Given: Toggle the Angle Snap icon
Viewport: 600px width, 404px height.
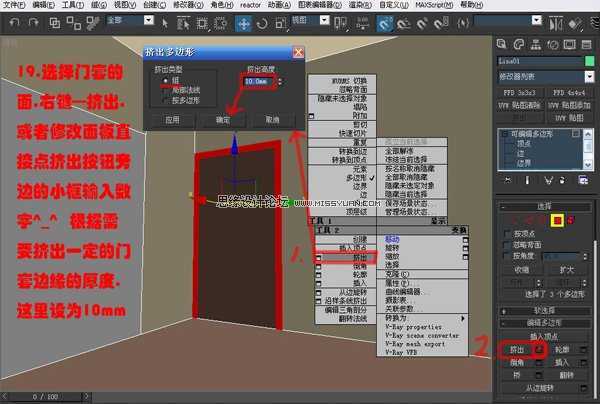Looking at the screenshot, I should pos(403,24).
